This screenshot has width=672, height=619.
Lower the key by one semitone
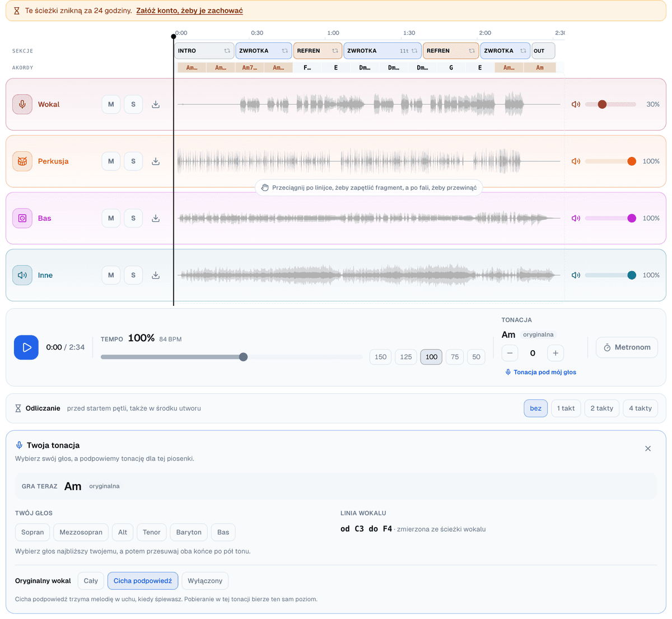point(510,353)
